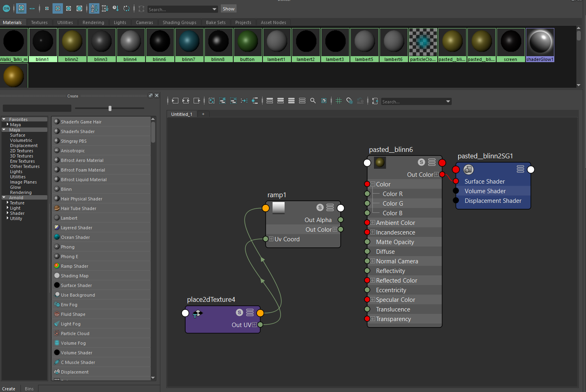Create a Ramp Shader from list

(x=101, y=266)
